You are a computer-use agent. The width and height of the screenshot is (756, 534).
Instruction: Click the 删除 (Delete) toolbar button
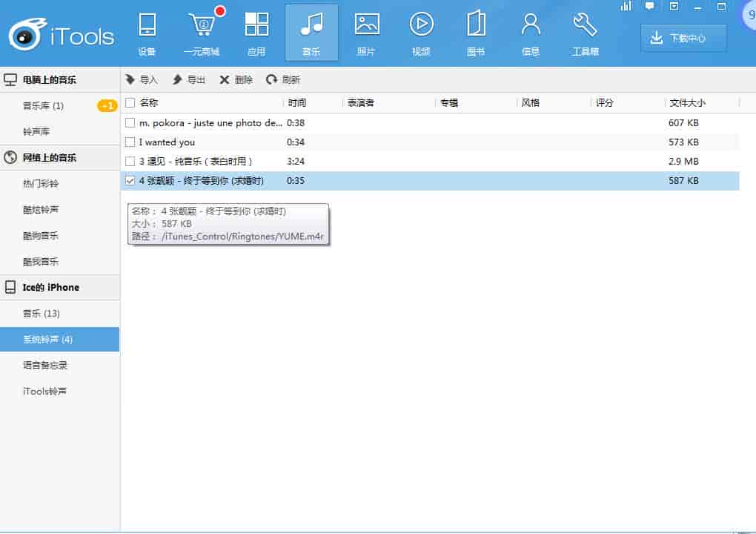236,79
